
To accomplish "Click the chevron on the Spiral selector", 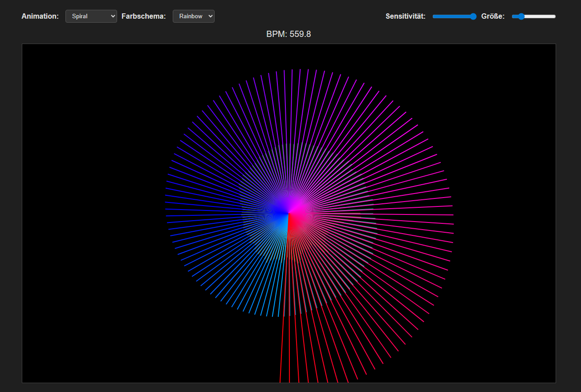I will point(112,16).
